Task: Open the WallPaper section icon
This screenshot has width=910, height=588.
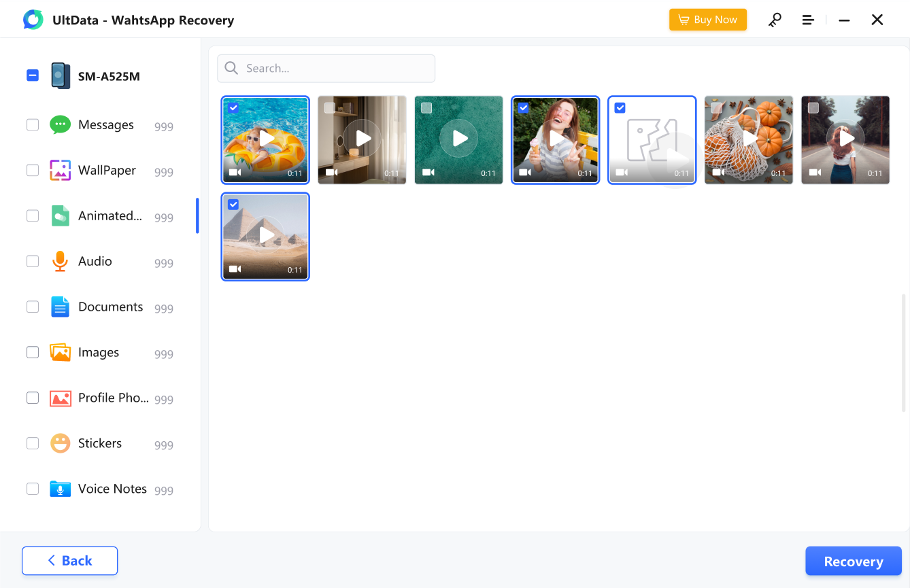Action: [x=60, y=170]
